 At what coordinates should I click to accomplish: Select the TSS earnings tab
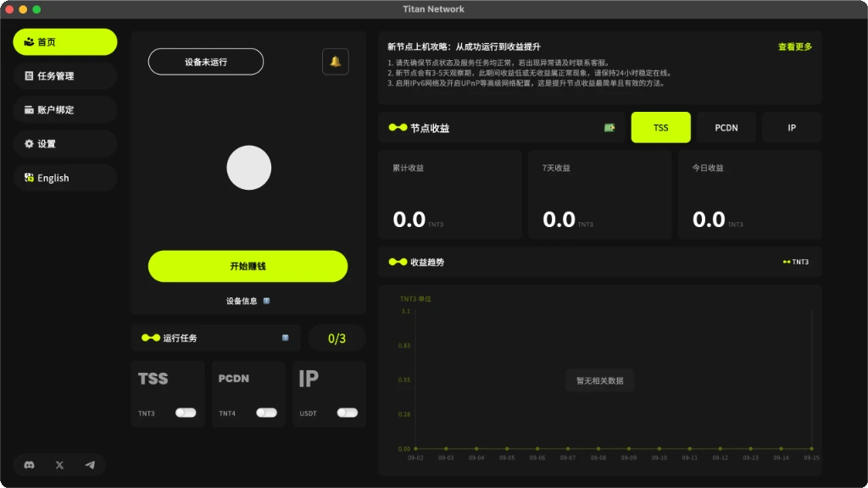tap(661, 128)
